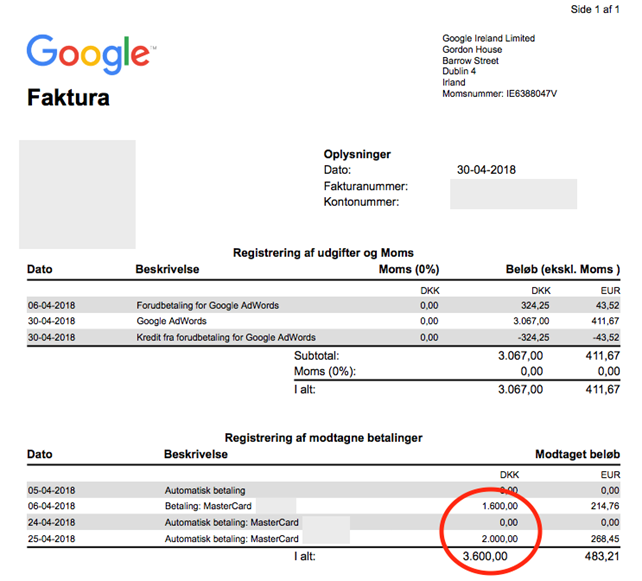Select the negative EUR amount "-43,52"
Image resolution: width=642 pixels, height=581 pixels.
[606, 337]
